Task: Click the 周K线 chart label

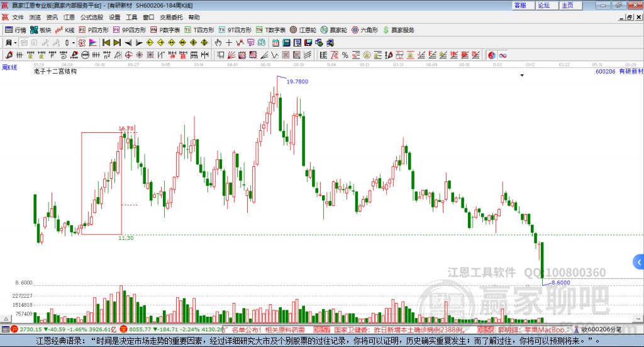Action: 9,67
